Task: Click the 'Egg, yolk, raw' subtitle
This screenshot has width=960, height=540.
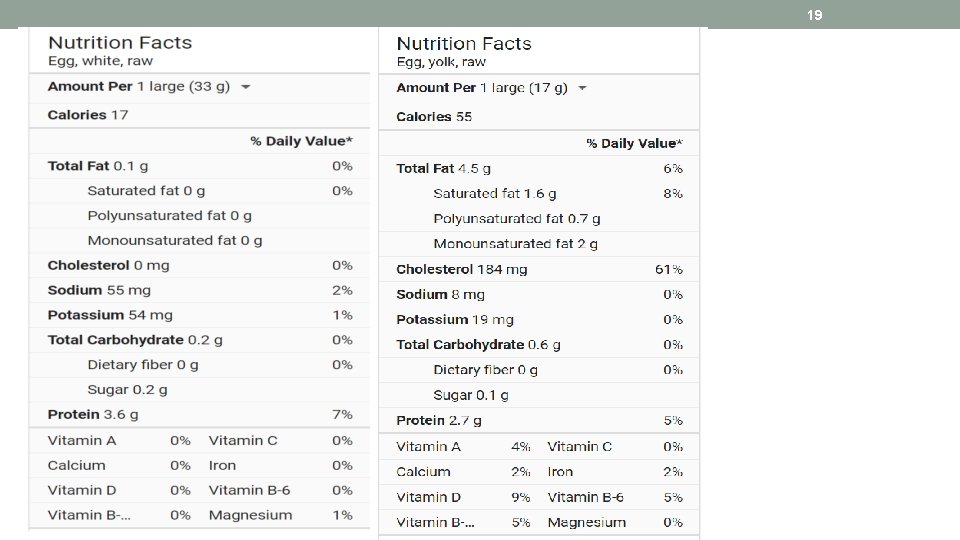Action: 441,62
